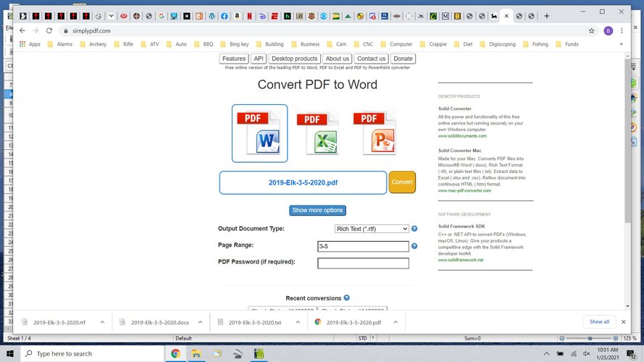644x362 pixels.
Task: Switch to the Amazon tab
Action: pos(237,16)
